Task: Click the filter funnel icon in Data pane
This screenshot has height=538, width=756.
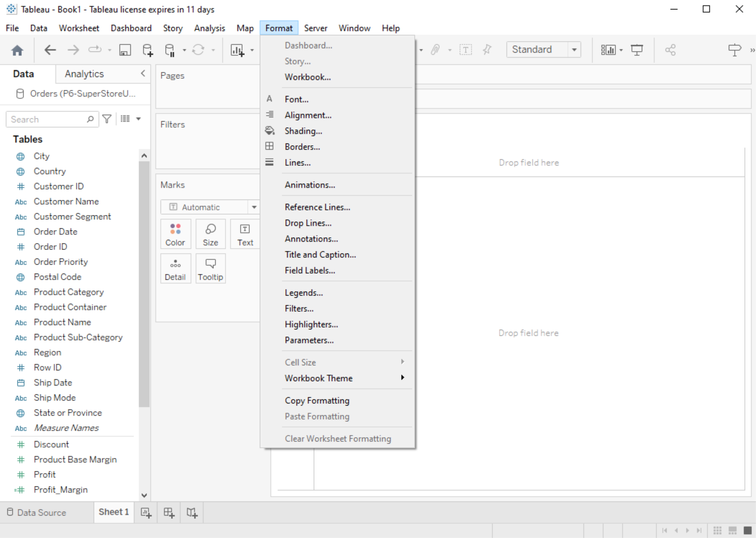Action: click(107, 119)
